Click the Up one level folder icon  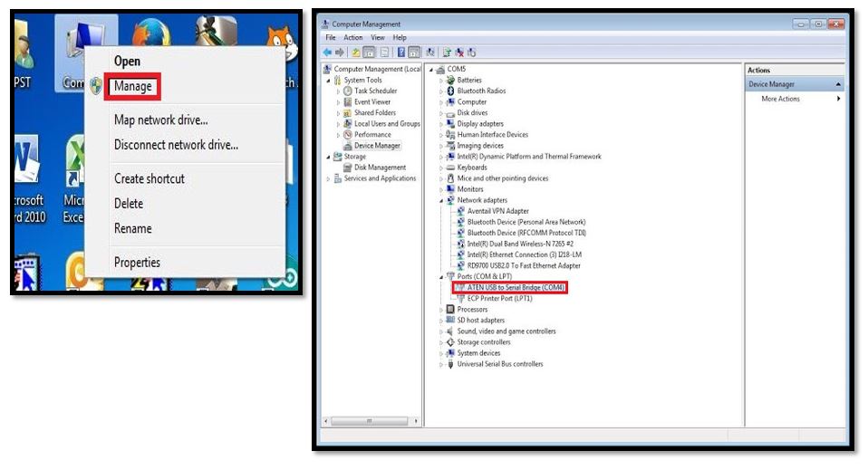coord(355,53)
